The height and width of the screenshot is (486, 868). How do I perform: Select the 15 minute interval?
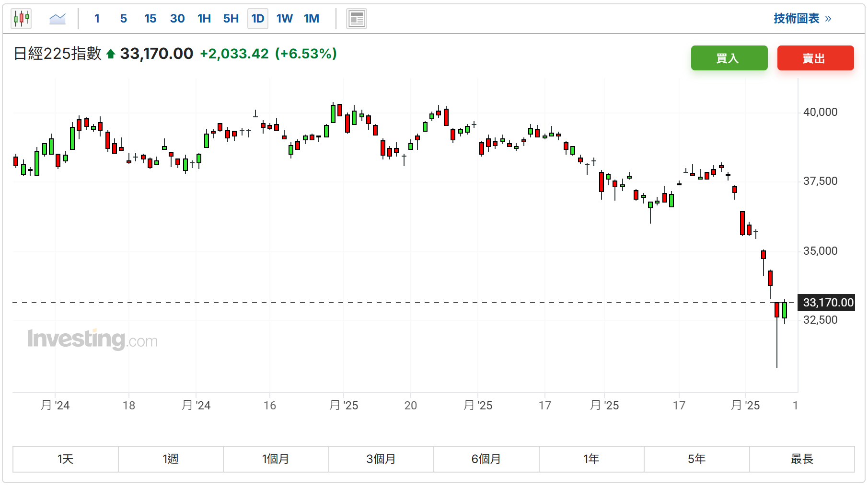tap(150, 19)
